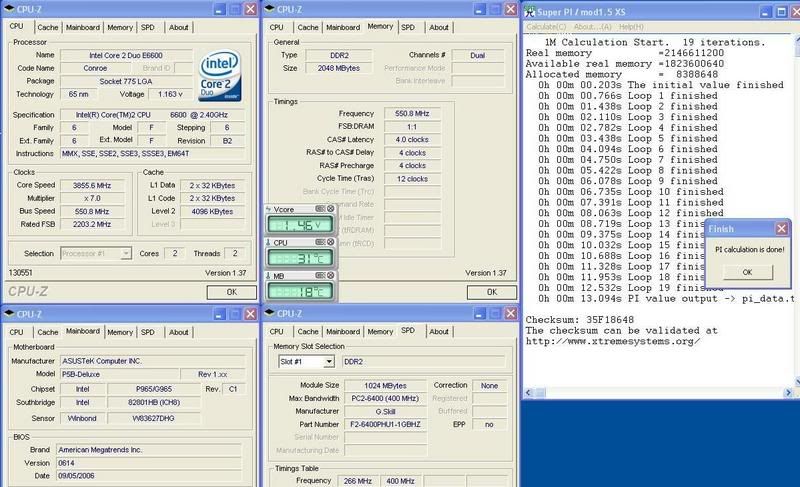The image size is (800, 487).
Task: Click the thermometer icon beside the CPU widget label
Action: [x=268, y=243]
